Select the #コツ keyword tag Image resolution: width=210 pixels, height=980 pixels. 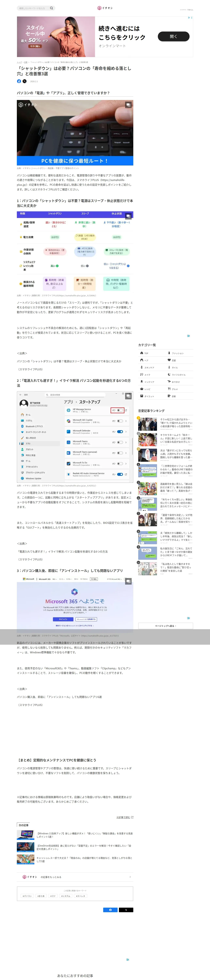53,896
